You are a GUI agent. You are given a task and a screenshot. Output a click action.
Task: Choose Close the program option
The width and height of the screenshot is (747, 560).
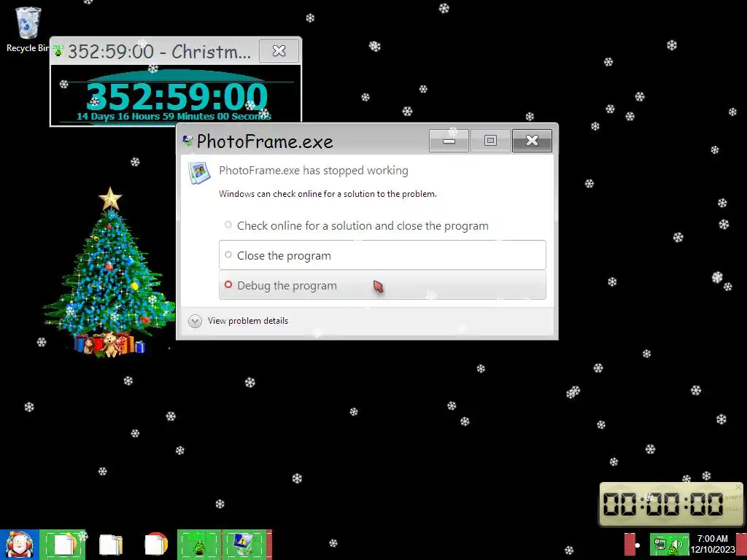pyautogui.click(x=382, y=255)
